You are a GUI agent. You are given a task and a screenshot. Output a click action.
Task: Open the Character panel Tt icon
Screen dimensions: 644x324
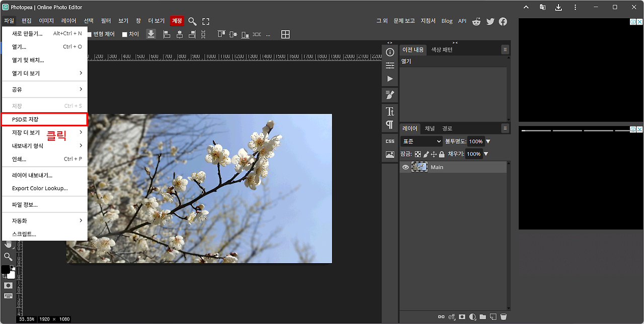coord(390,111)
